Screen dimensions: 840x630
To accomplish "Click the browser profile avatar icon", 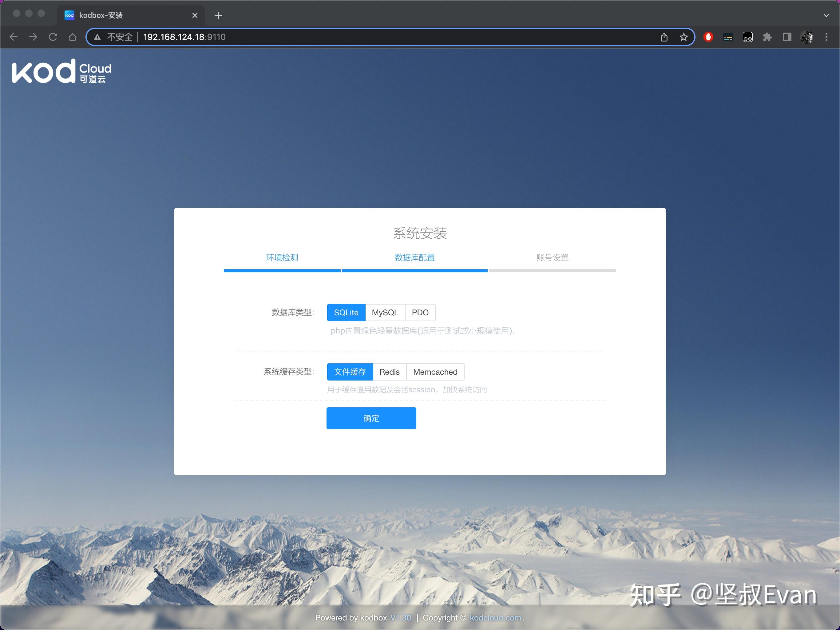I will point(806,37).
